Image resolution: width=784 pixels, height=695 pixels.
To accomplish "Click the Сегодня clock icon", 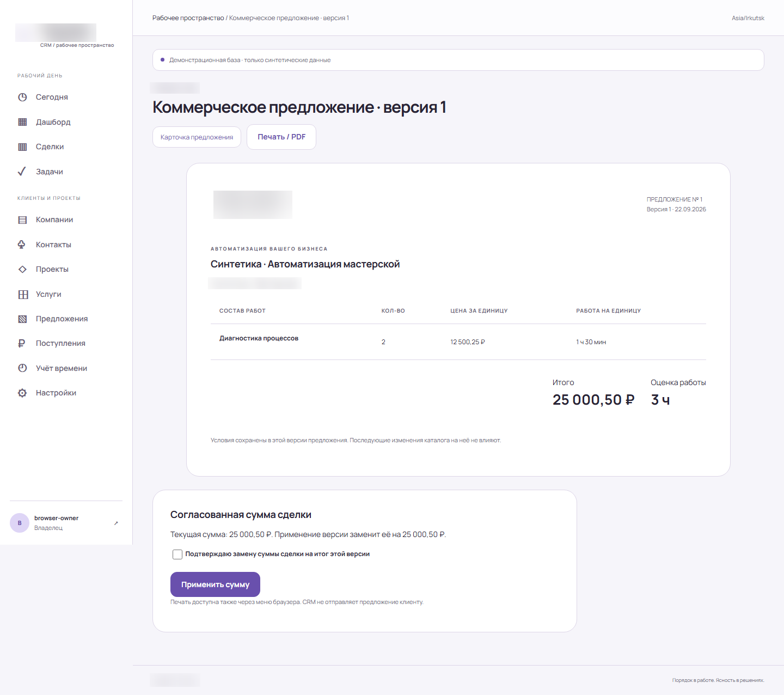I will point(22,97).
